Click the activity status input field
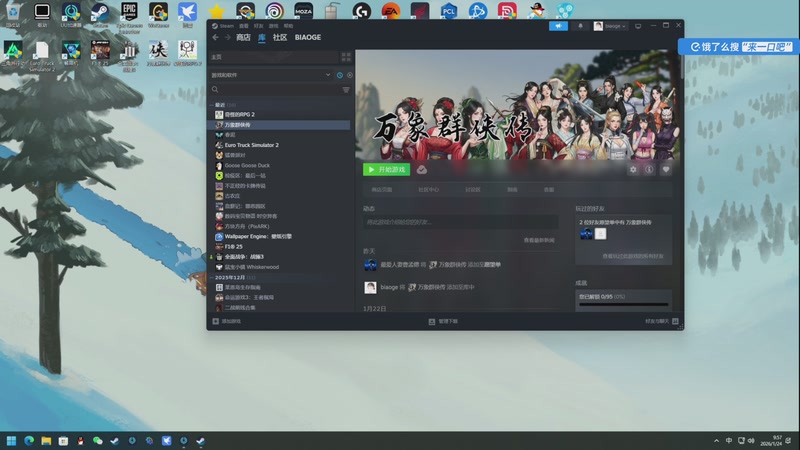Viewport: 800px width, 450px height. [x=460, y=222]
